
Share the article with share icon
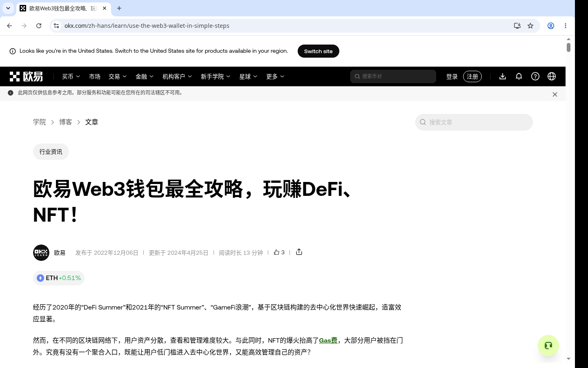coord(299,252)
